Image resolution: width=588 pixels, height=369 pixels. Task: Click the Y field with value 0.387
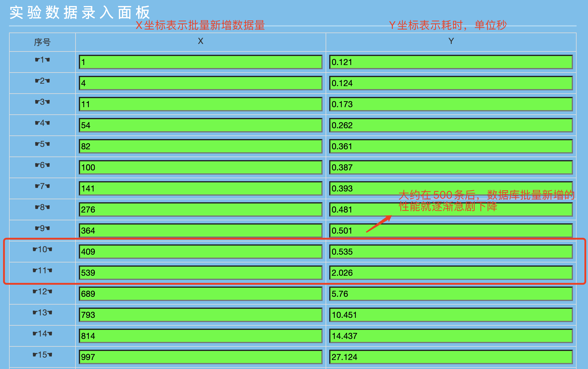click(451, 167)
